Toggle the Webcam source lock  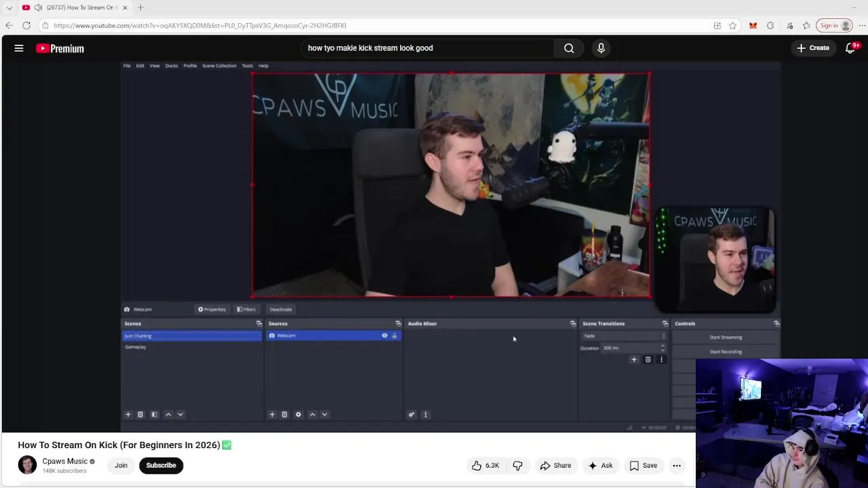pos(394,335)
